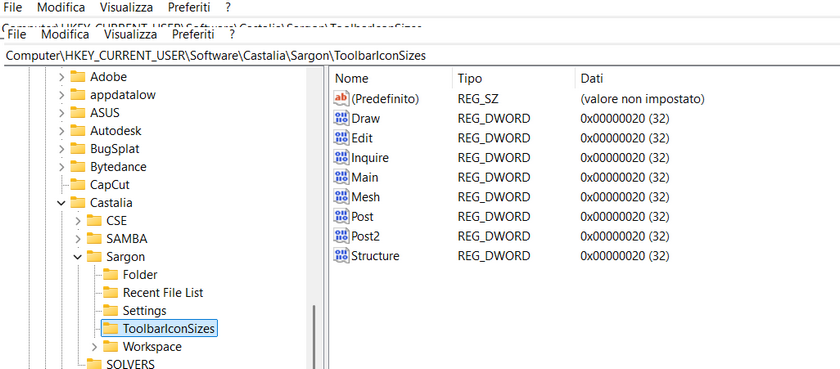Viewport: 840px width, 369px height.
Task: Click the Post2 DWORD value icon
Action: coord(341,236)
